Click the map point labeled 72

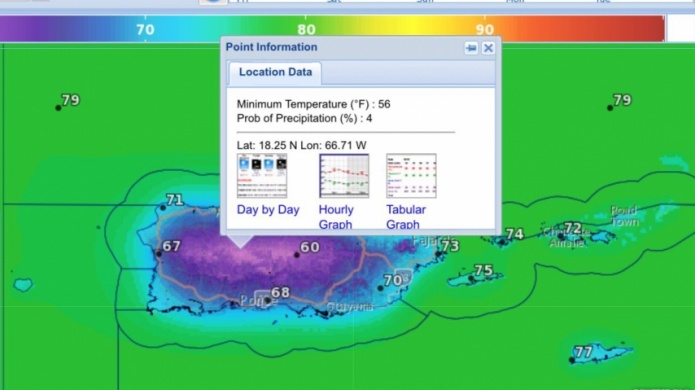point(561,237)
